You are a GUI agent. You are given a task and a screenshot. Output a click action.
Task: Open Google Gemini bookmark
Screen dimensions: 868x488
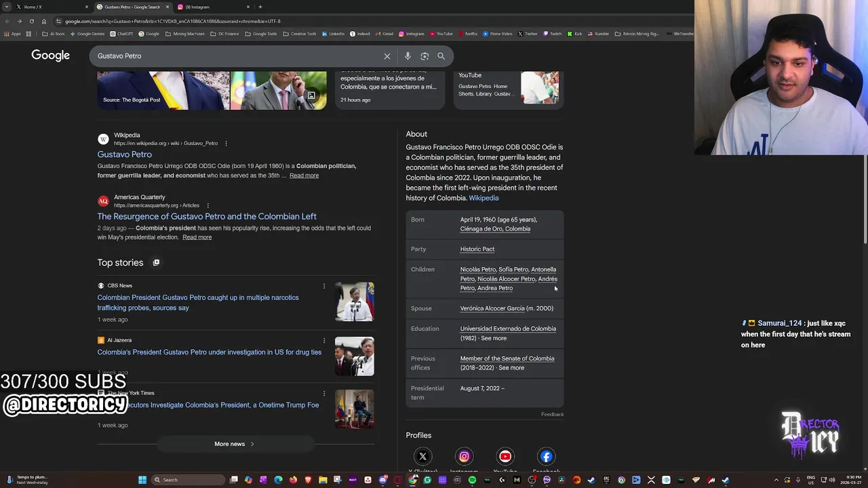coord(87,34)
